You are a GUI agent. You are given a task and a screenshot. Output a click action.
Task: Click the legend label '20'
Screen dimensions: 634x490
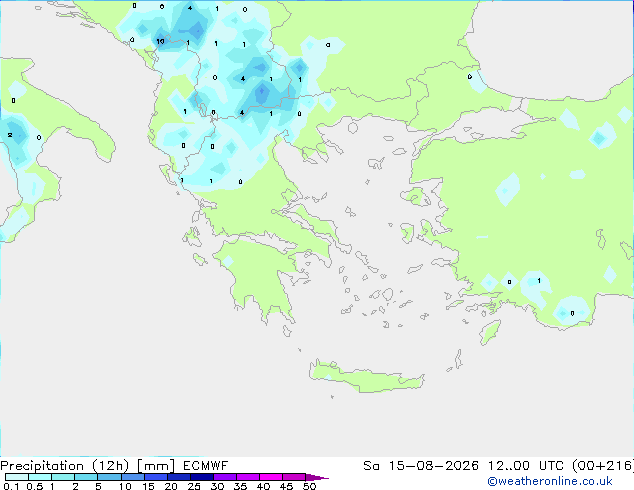[171, 486]
